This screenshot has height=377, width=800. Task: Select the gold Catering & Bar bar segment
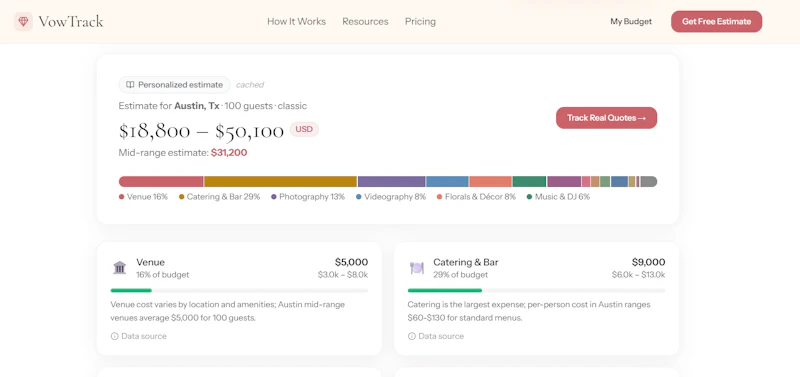pos(281,182)
